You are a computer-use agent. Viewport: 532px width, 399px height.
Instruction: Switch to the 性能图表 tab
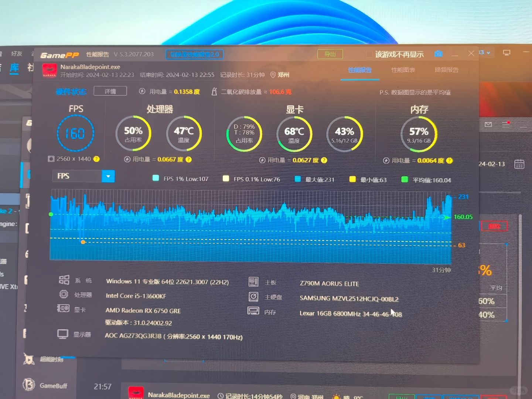point(403,70)
